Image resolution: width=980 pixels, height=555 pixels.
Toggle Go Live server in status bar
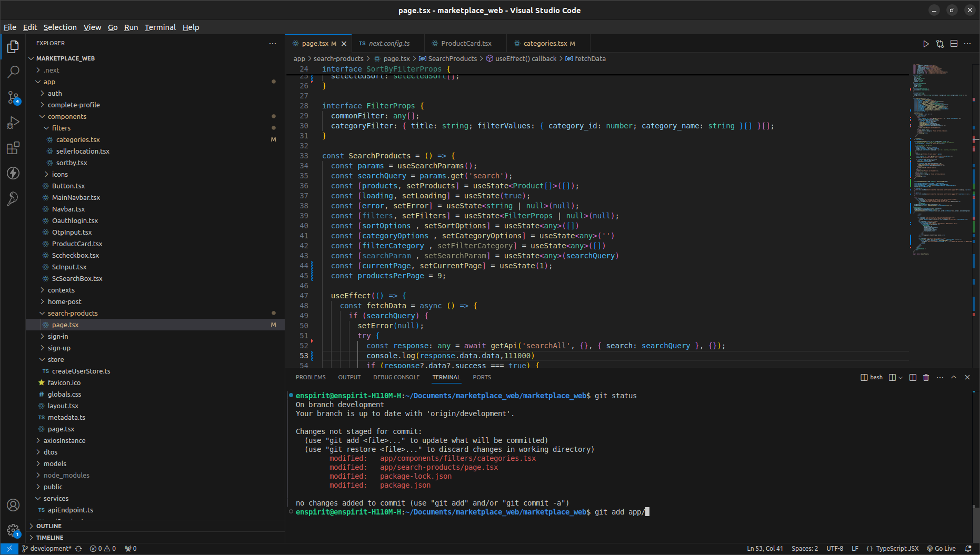941,548
